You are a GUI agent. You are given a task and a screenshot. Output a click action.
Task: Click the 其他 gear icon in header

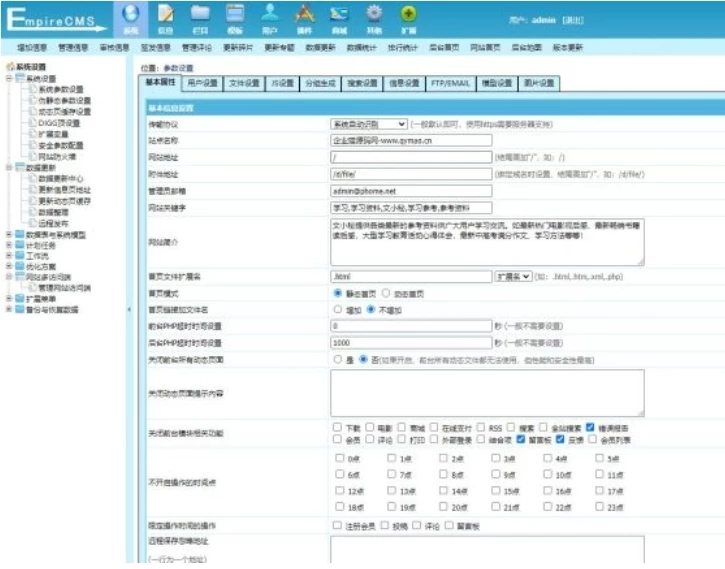(x=374, y=17)
